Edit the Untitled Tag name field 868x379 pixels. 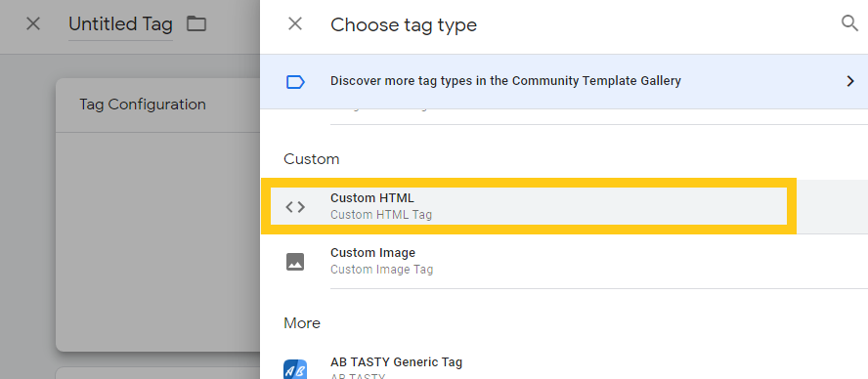[120, 24]
